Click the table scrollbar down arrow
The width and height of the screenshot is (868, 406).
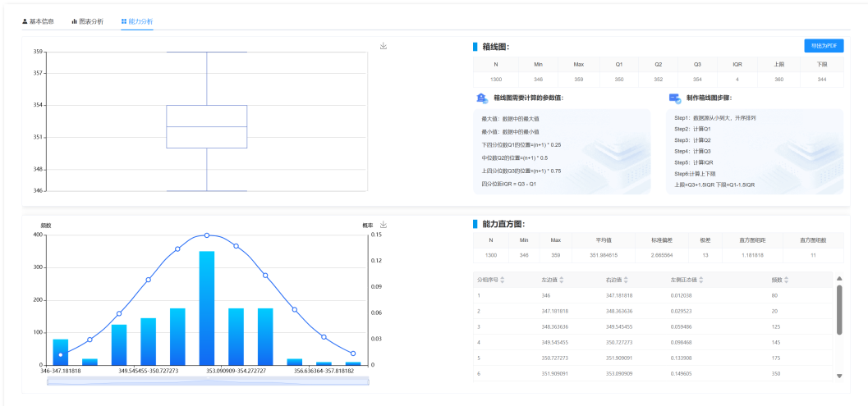point(839,376)
